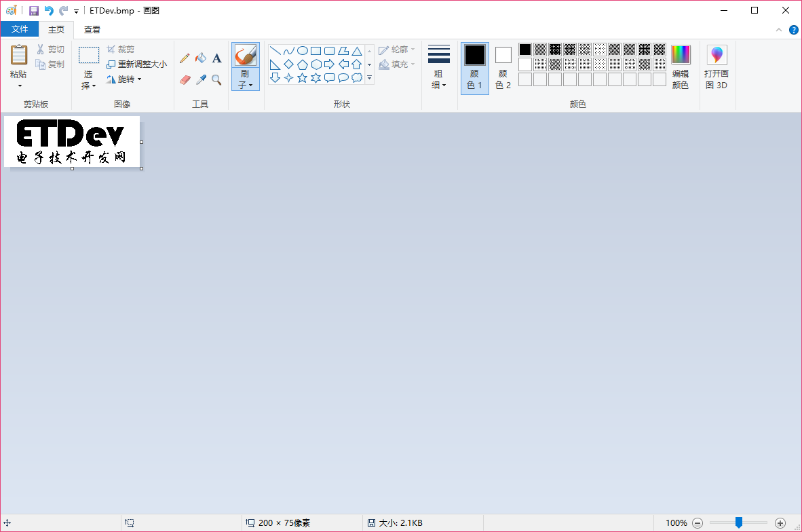Choose the straight Line shape
802x532 pixels.
coord(275,51)
